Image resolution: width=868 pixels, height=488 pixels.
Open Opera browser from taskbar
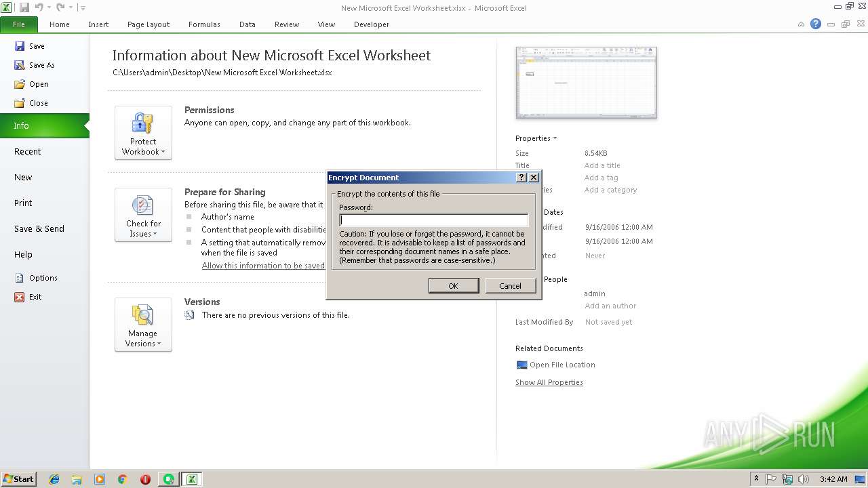click(145, 479)
